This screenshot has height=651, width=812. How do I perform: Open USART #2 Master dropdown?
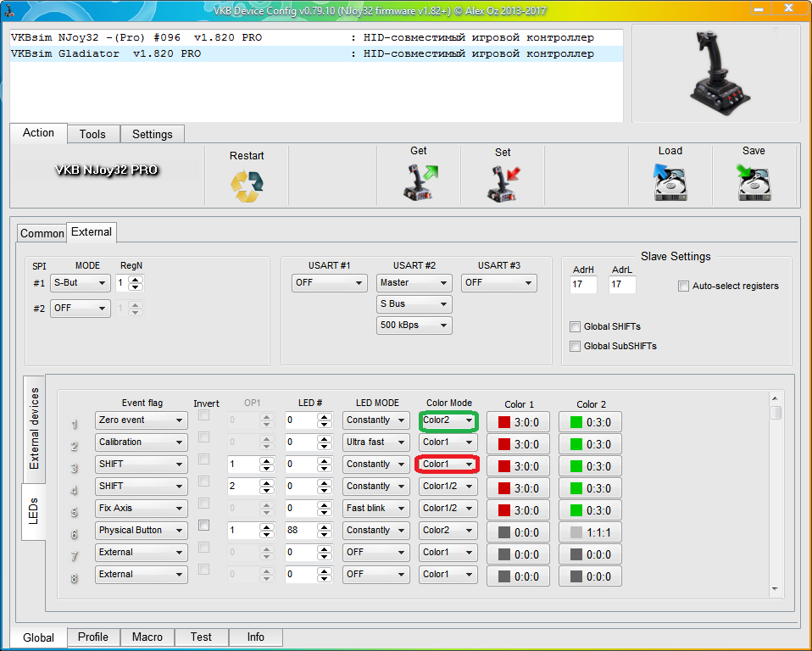414,283
